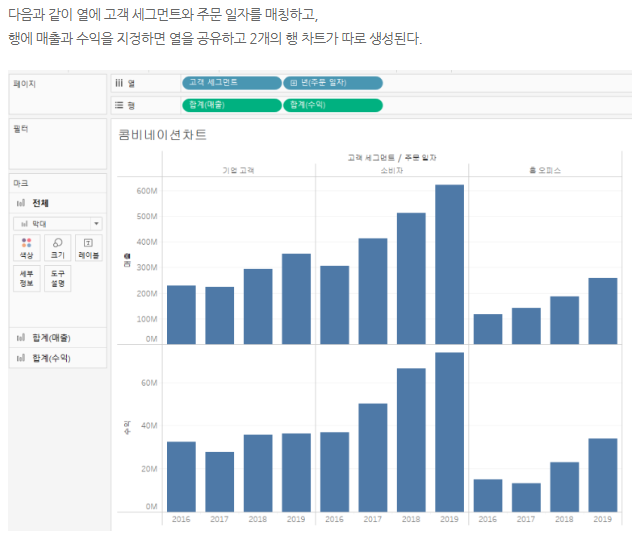Click the 60M profit axis label
641x538 pixels.
(x=149, y=383)
